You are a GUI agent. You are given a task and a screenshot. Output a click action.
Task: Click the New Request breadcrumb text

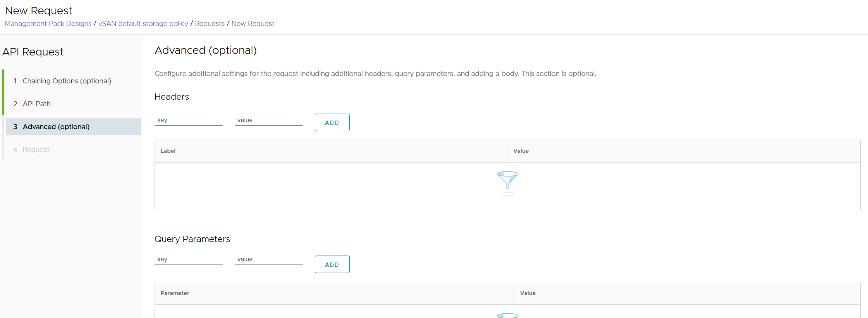click(253, 24)
